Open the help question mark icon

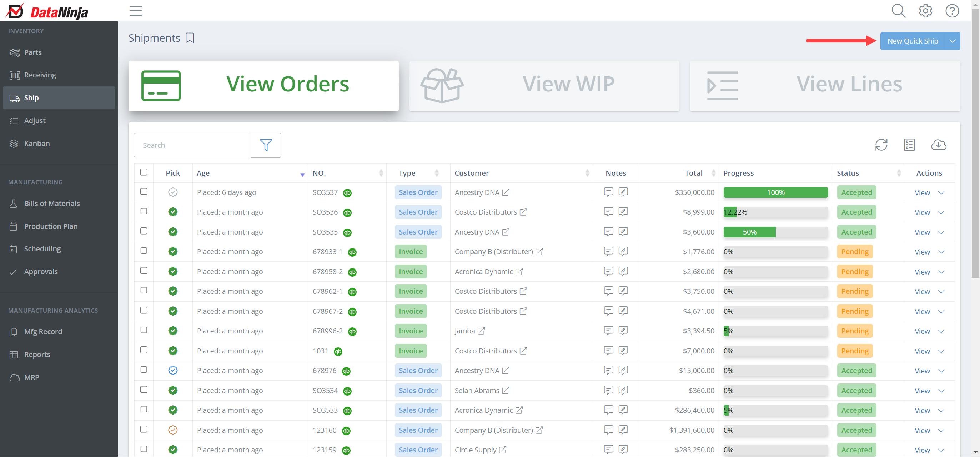(x=951, y=11)
